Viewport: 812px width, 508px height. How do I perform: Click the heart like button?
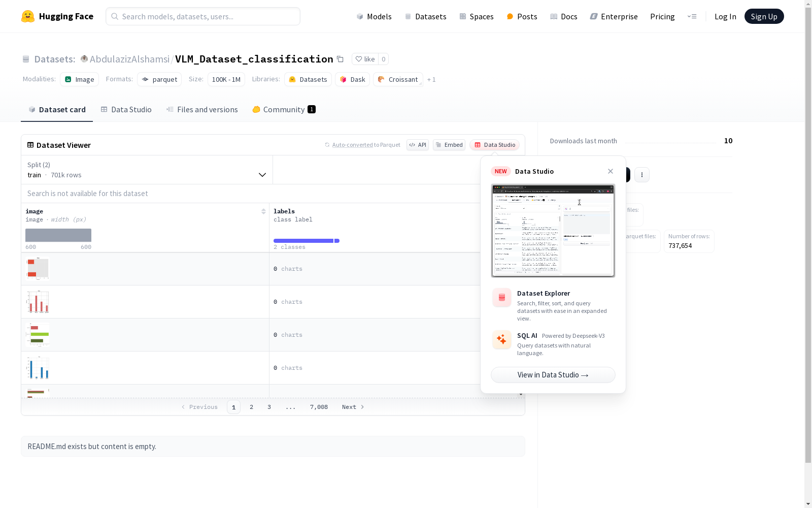click(x=365, y=59)
